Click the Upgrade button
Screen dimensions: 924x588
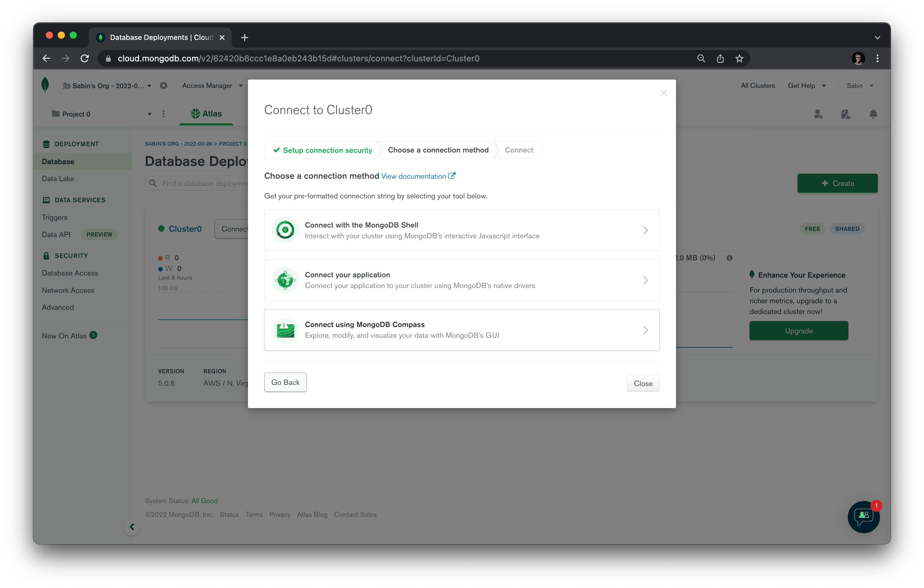pos(798,331)
